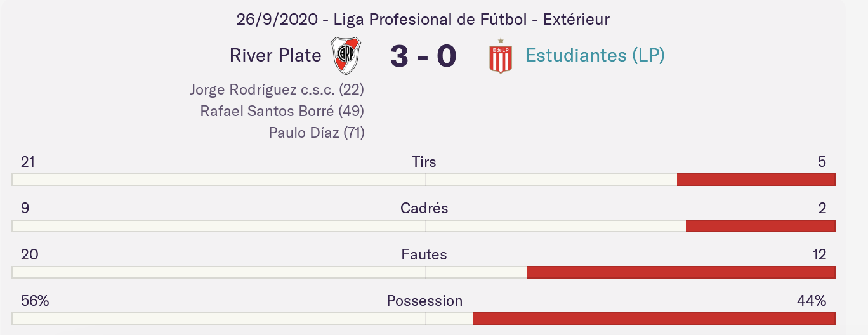
Task: Open scorer Paulo Díaz (71)
Action: pyautogui.click(x=316, y=133)
